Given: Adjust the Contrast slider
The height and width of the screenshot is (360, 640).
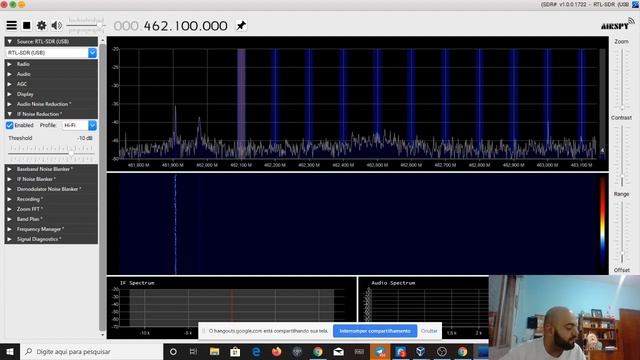Looking at the screenshot, I should (622, 155).
